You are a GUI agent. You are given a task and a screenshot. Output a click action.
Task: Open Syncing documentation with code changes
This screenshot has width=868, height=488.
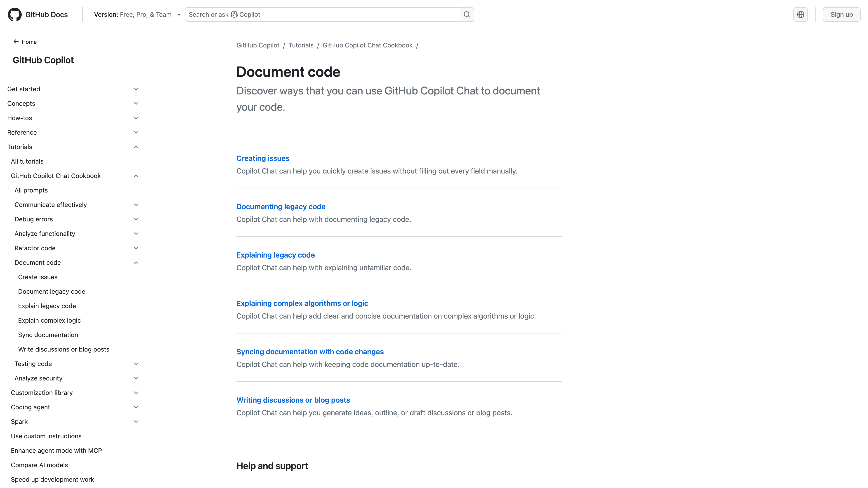(310, 352)
